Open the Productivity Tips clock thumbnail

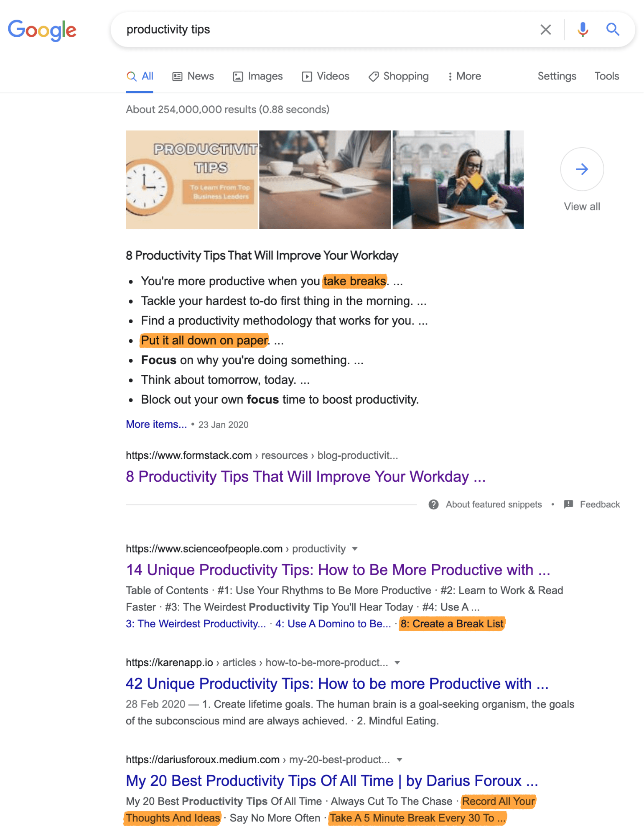click(191, 180)
